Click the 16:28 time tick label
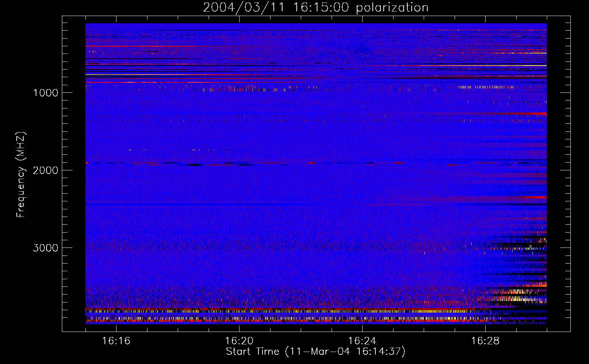This screenshot has width=589, height=364. coord(485,341)
